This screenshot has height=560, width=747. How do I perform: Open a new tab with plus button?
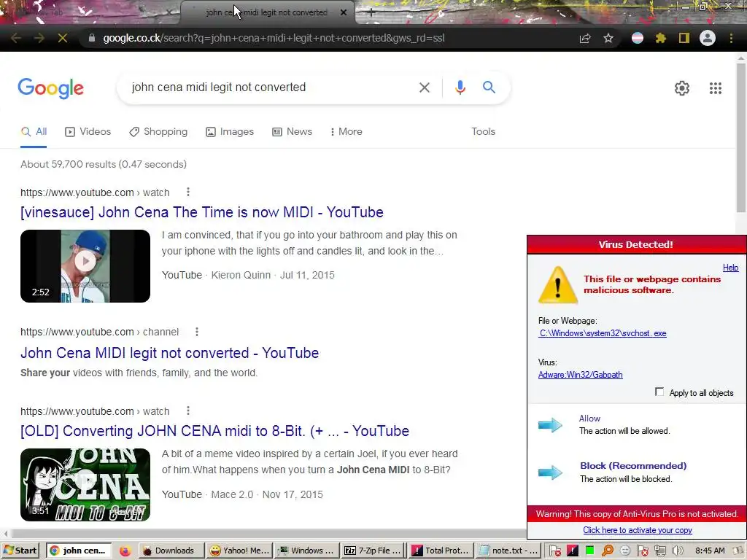click(371, 12)
